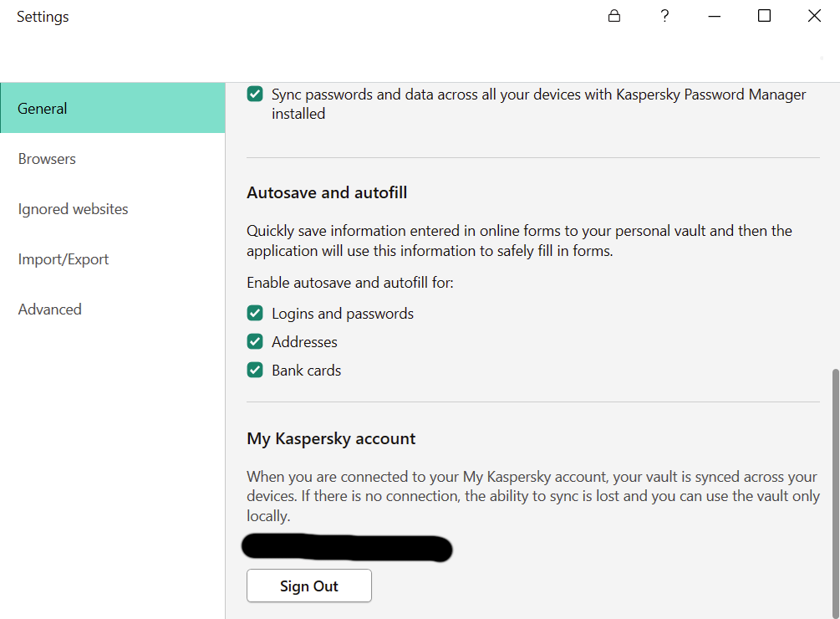Screen dimensions: 840x619
Task: Close the Settings window
Action: (814, 16)
